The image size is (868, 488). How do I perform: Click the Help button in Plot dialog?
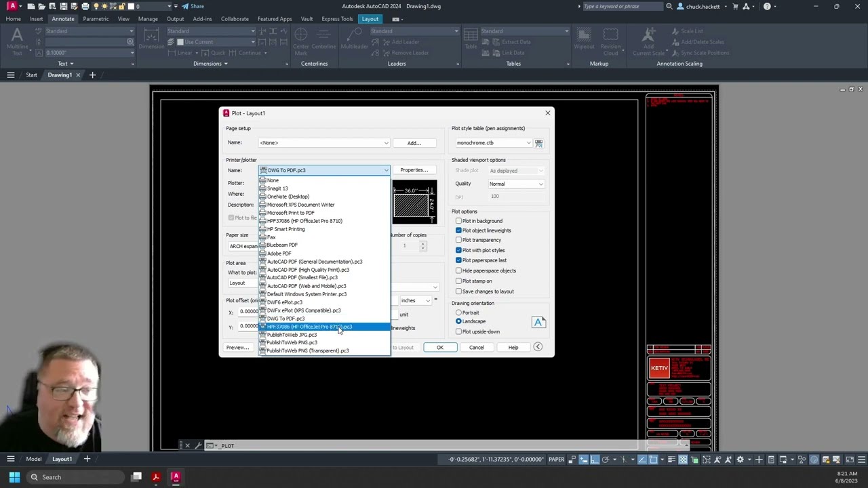[x=513, y=348]
